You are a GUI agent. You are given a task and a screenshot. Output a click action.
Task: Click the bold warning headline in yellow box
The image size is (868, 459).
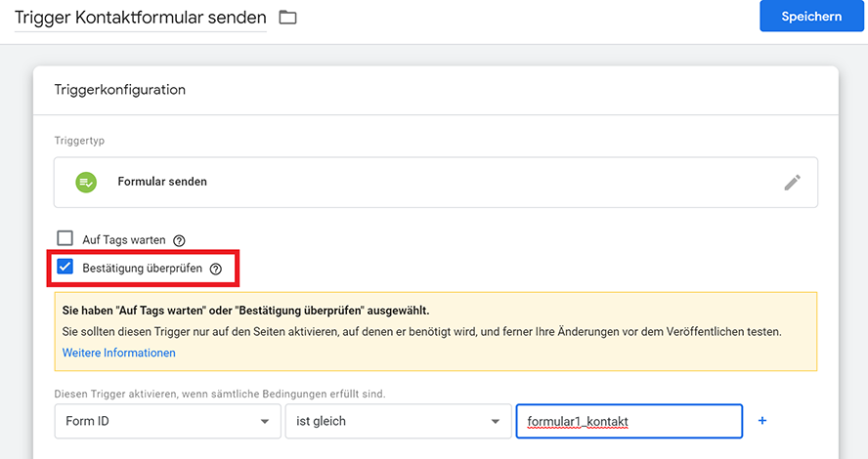(245, 311)
